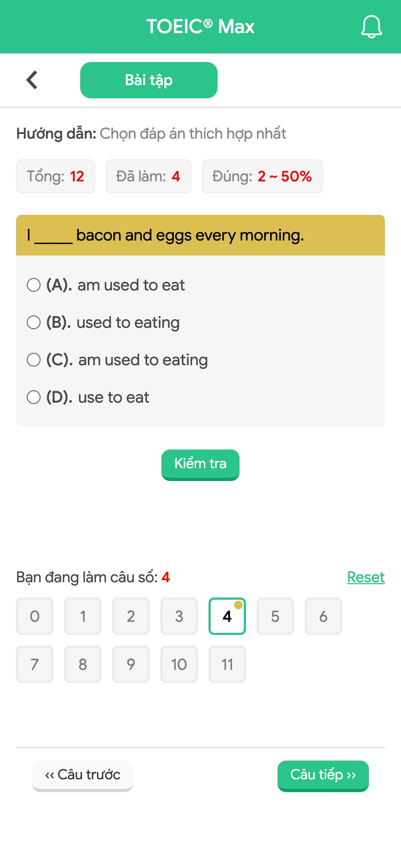Jump to question number 10
This screenshot has width=401, height=868.
179,664
